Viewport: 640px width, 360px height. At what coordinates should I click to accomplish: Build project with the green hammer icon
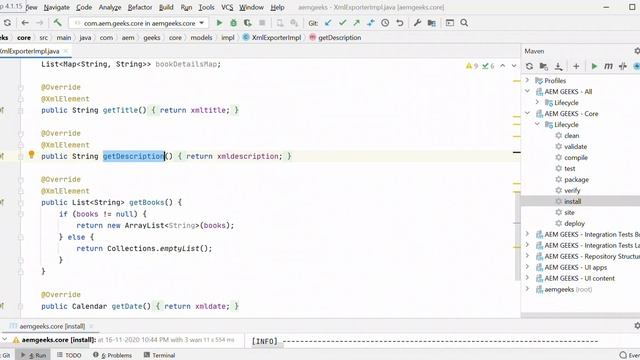click(58, 23)
